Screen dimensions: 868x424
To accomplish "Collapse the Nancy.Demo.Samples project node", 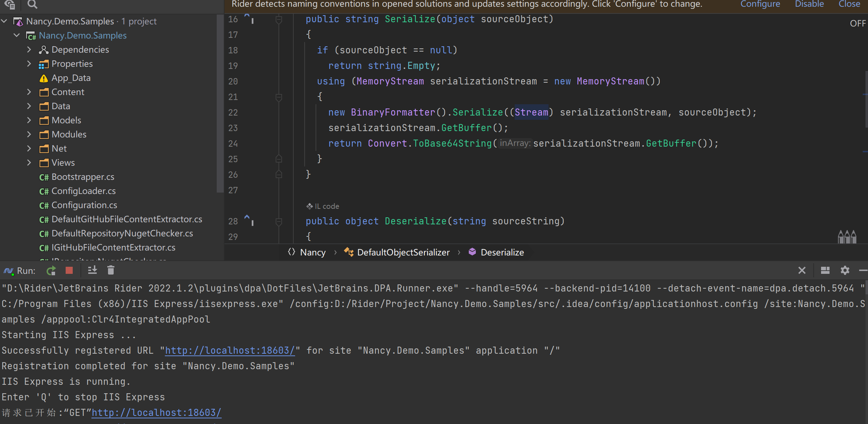I will tap(17, 35).
